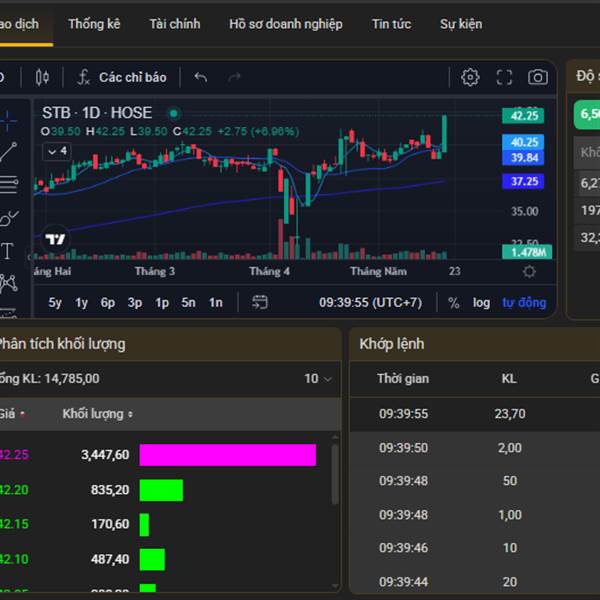
Task: Click the Tổng KL 14,785,00 text
Action: coord(50,379)
